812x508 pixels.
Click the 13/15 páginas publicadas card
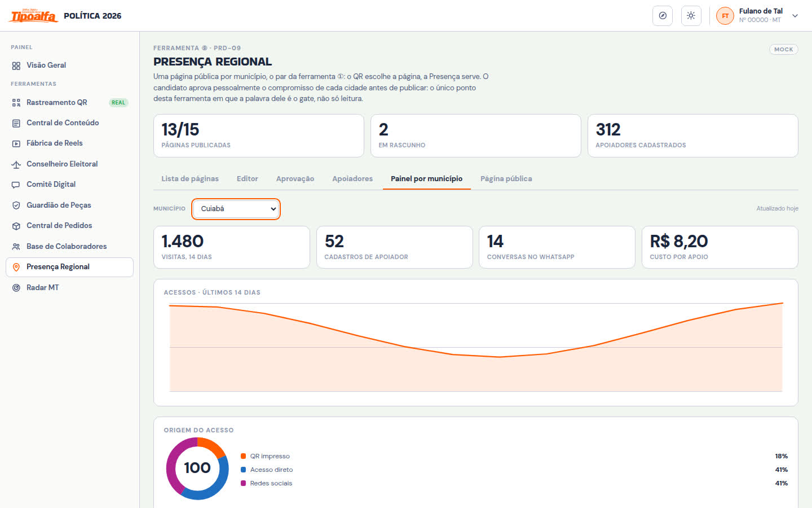coord(259,136)
